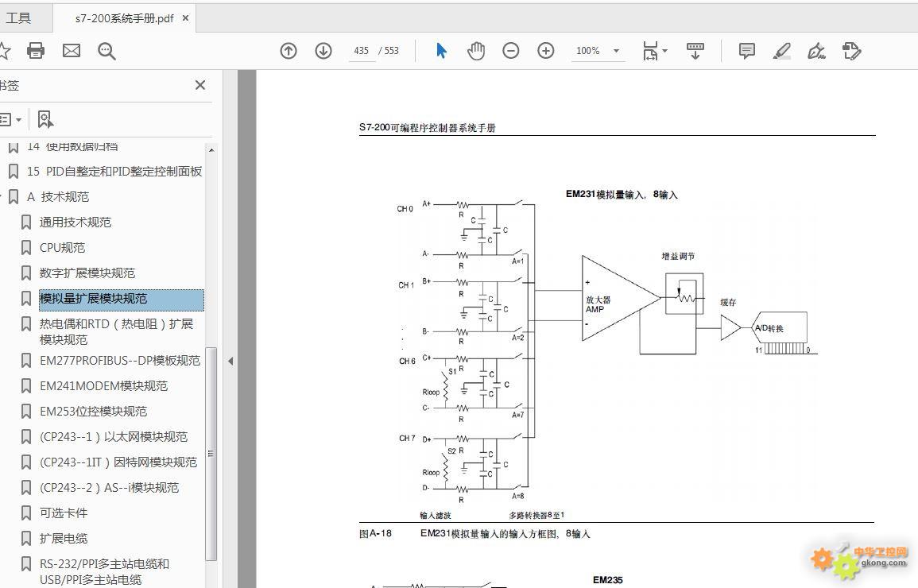Click the stamp tool icon
The image size is (918, 588).
tap(852, 51)
